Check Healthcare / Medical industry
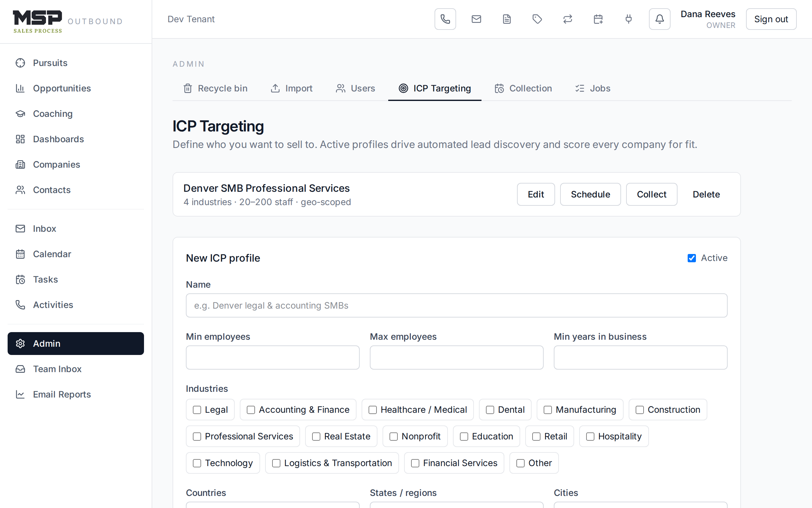812x508 pixels. pos(373,410)
